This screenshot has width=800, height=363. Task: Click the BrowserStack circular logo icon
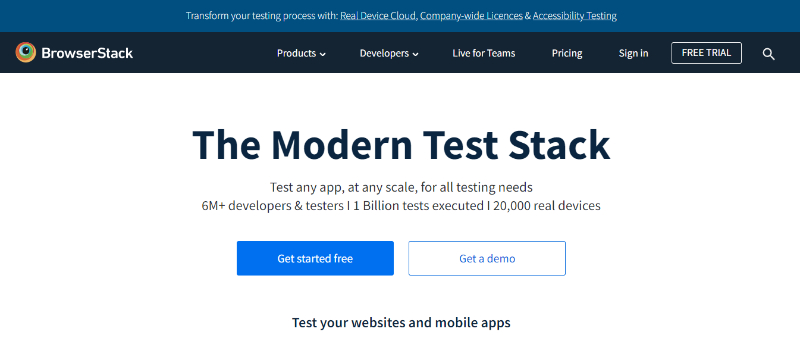26,53
